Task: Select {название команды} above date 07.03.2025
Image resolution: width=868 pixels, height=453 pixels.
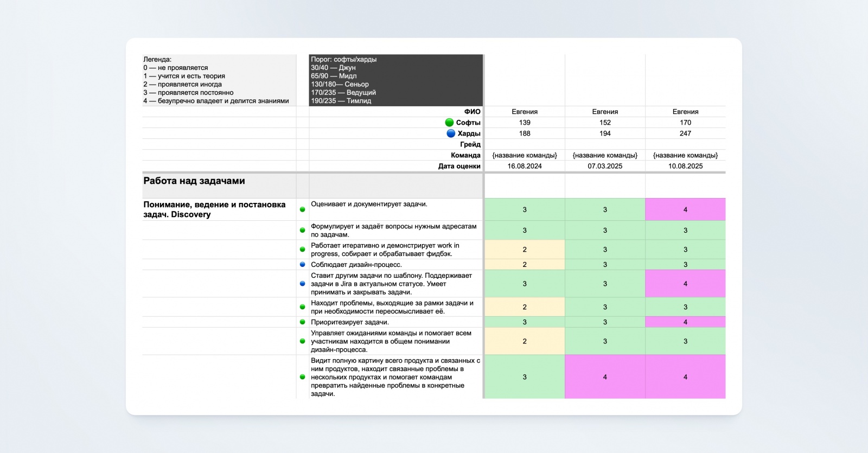Action: tap(605, 155)
